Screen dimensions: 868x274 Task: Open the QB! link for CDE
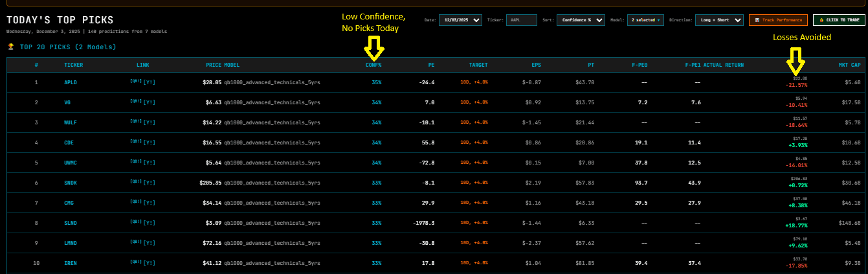coord(135,143)
